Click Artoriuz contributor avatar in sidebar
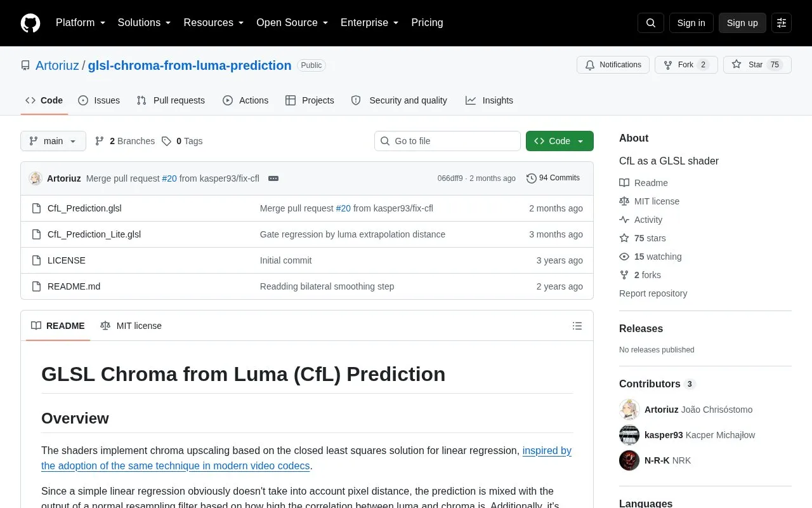 [x=629, y=410]
